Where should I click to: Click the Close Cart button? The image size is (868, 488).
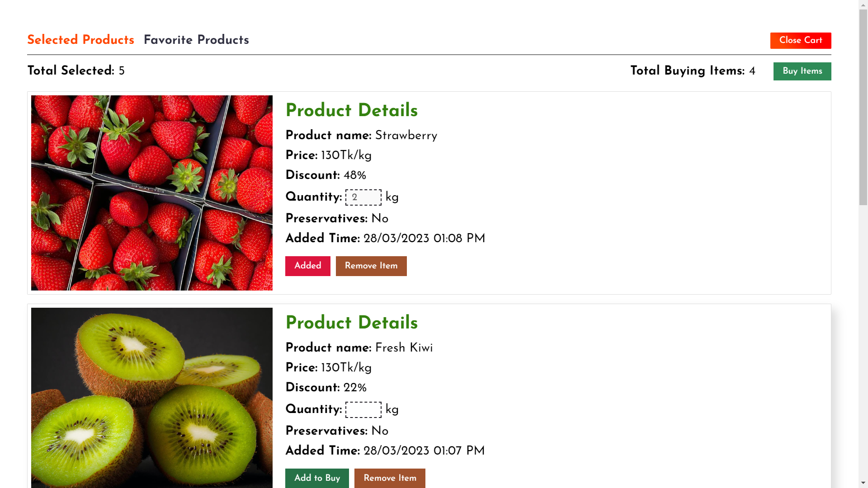click(800, 40)
